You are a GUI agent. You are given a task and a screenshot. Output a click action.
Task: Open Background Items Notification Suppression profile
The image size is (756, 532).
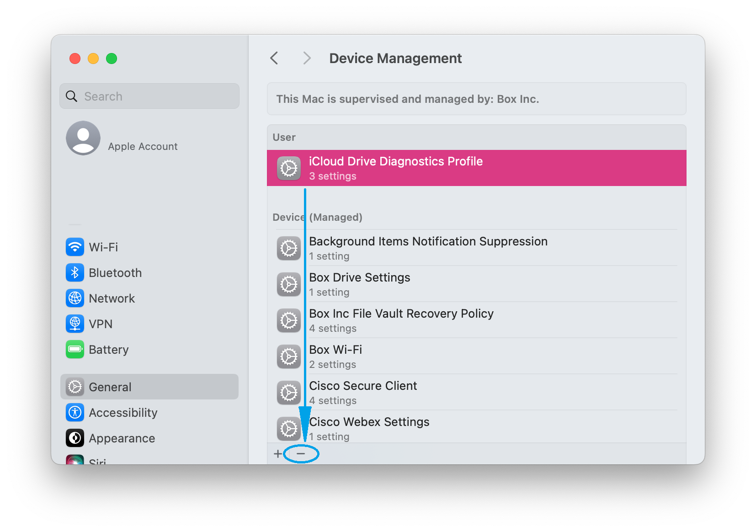(476, 248)
